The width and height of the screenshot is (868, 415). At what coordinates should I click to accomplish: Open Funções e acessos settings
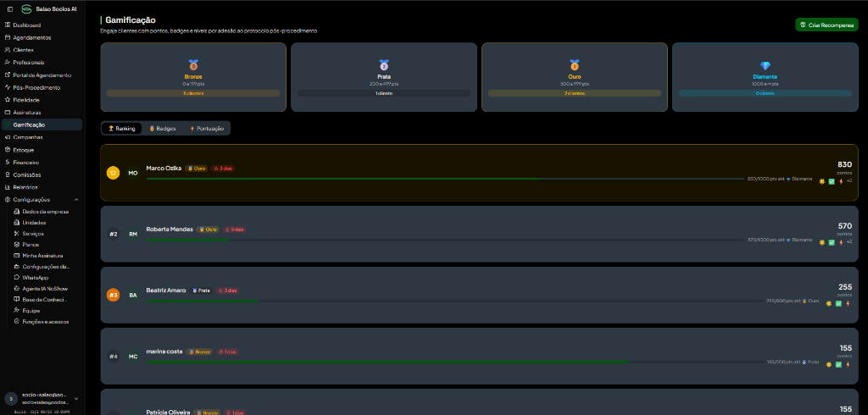click(x=47, y=322)
